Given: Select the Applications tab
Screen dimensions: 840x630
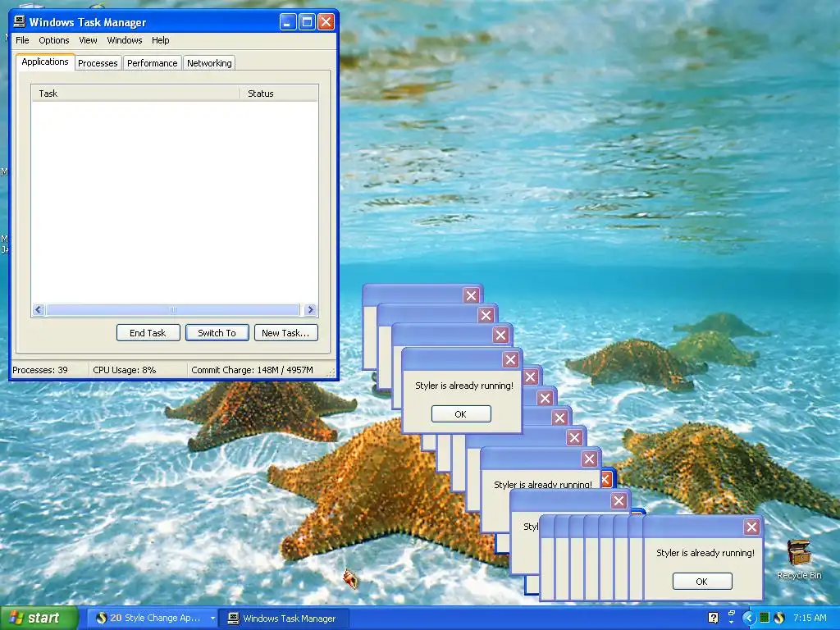Looking at the screenshot, I should [45, 62].
